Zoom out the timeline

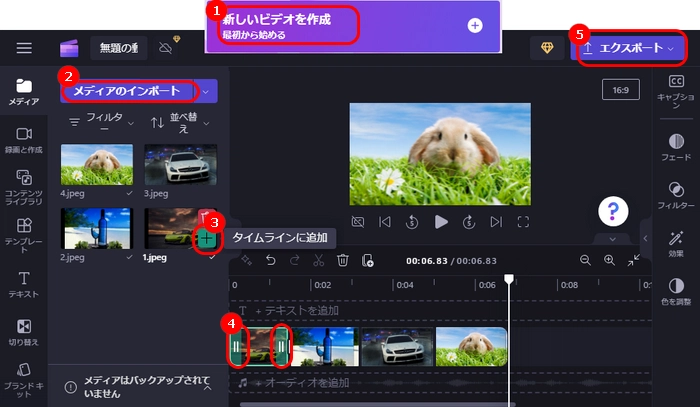click(585, 260)
